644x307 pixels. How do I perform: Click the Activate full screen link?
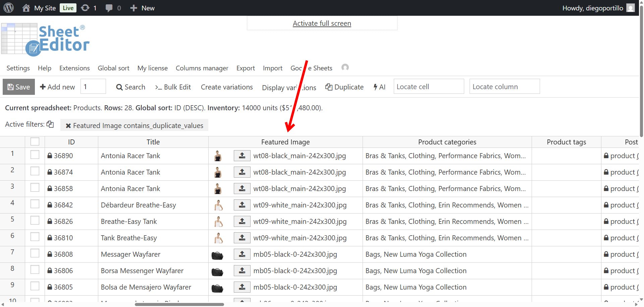322,23
